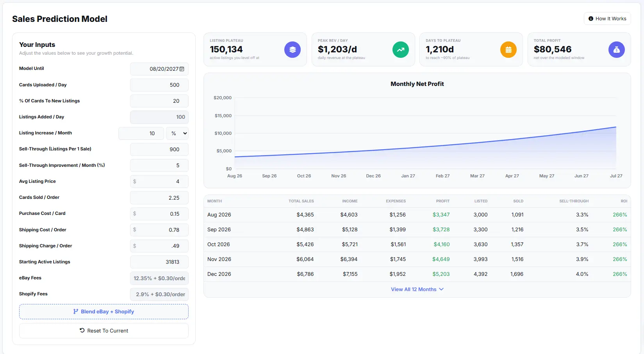Click the Cards Uploaded / Day field
Viewport: 644px width, 354px height.
[159, 85]
